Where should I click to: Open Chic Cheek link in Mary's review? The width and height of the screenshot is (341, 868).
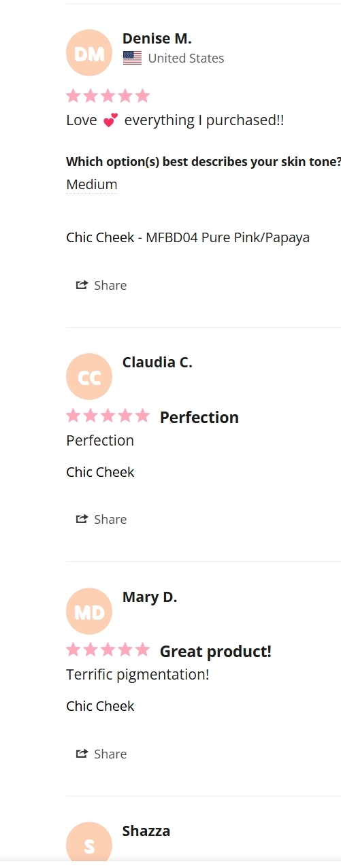coord(100,706)
